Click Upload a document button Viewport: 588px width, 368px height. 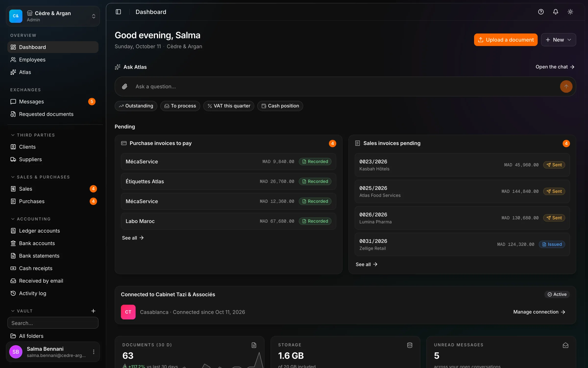506,40
